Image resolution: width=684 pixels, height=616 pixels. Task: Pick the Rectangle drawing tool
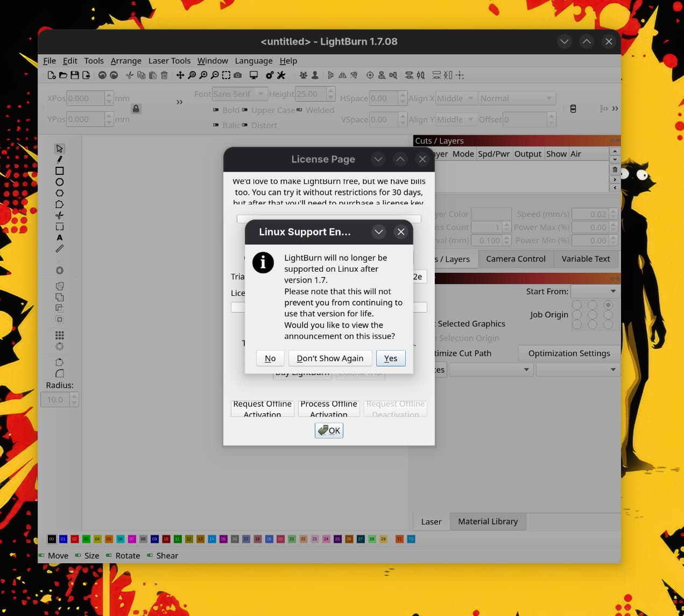[x=60, y=171]
